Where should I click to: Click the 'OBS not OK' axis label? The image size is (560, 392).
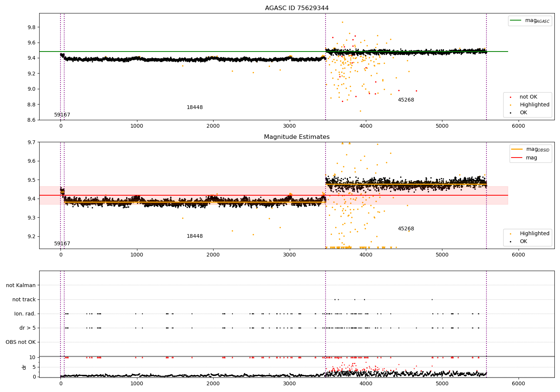21,342
